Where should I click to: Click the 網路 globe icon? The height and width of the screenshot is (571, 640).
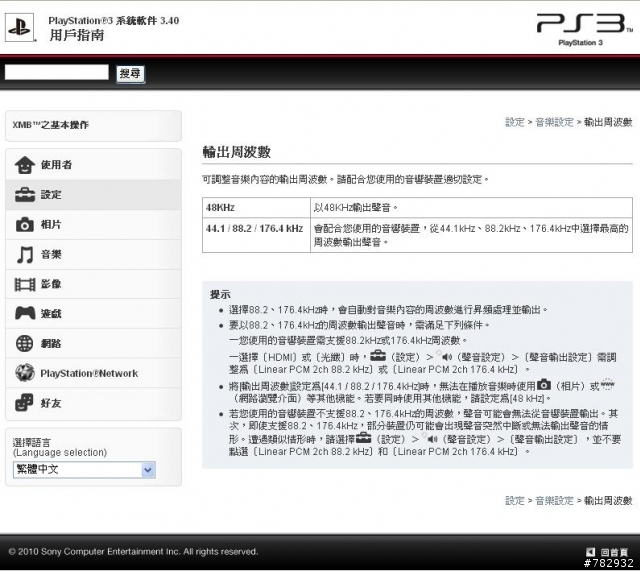24,343
